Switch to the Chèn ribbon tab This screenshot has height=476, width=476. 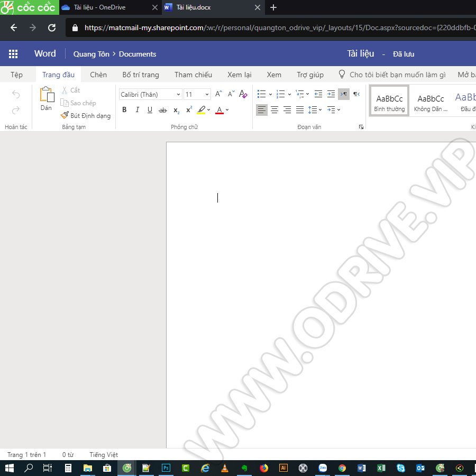tap(98, 75)
